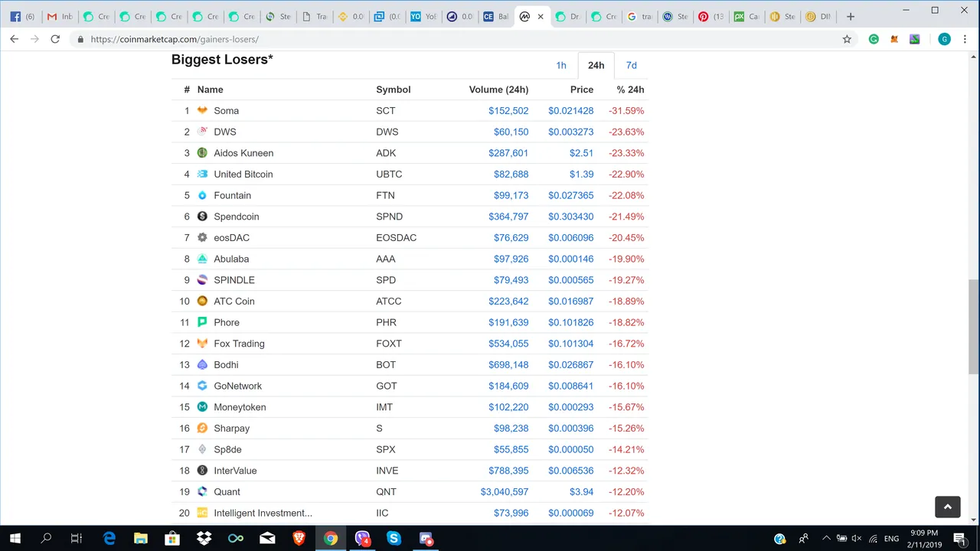The width and height of the screenshot is (980, 551).
Task: Click the SPINDLE coin icon
Action: [x=202, y=280]
